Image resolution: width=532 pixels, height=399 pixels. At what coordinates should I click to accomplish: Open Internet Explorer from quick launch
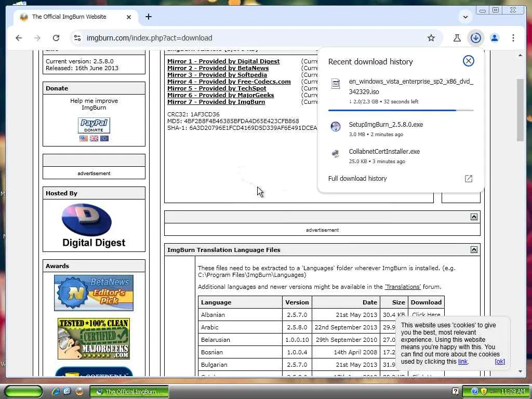(x=56, y=392)
